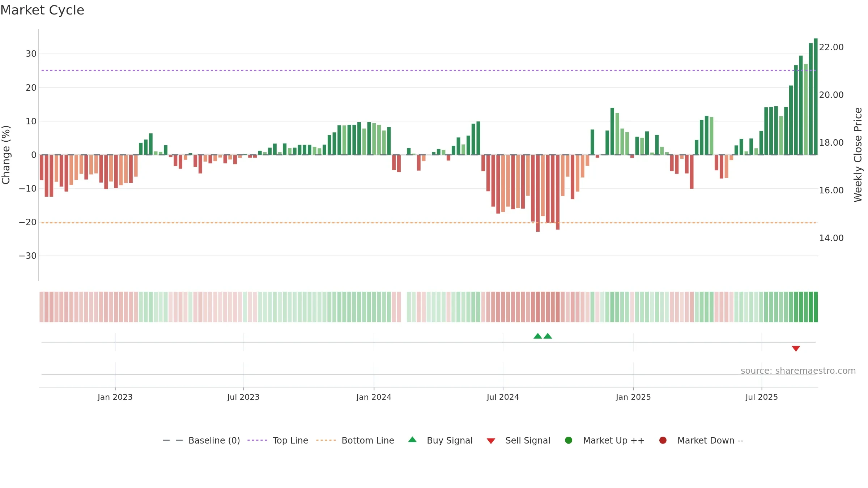Screen dimensions: 868x488
Task: Click the Weekly Close Price axis title
Action: point(858,155)
